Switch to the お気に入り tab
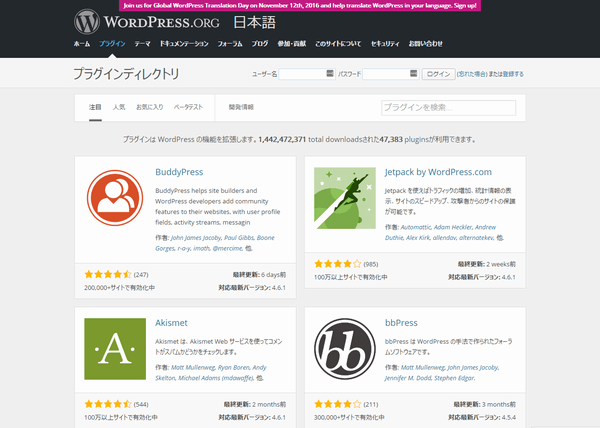600x428 pixels. (150, 107)
